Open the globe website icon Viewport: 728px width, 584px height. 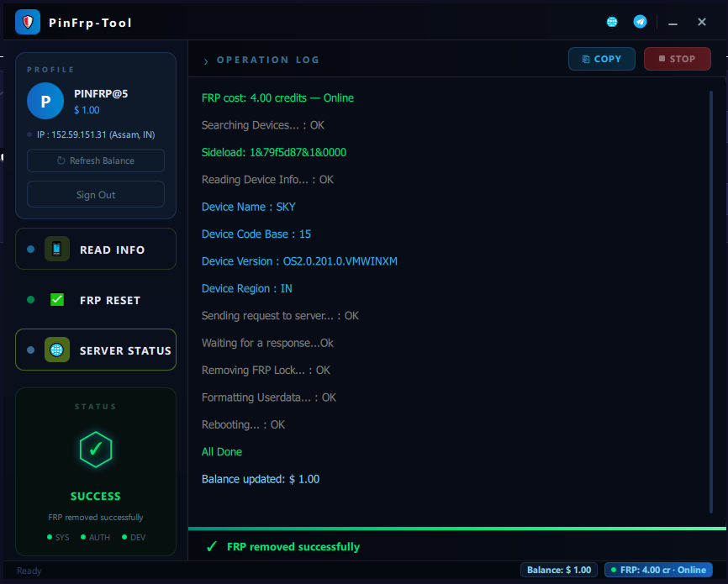point(612,22)
